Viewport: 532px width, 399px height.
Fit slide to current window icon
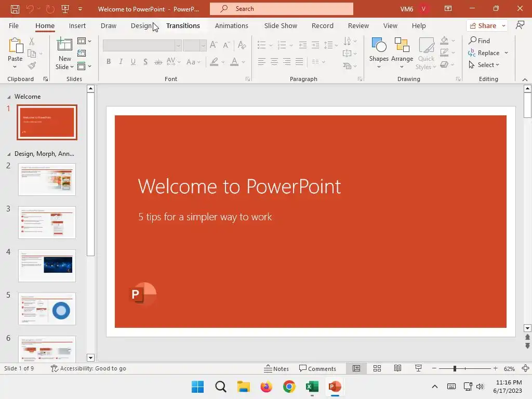click(x=526, y=368)
